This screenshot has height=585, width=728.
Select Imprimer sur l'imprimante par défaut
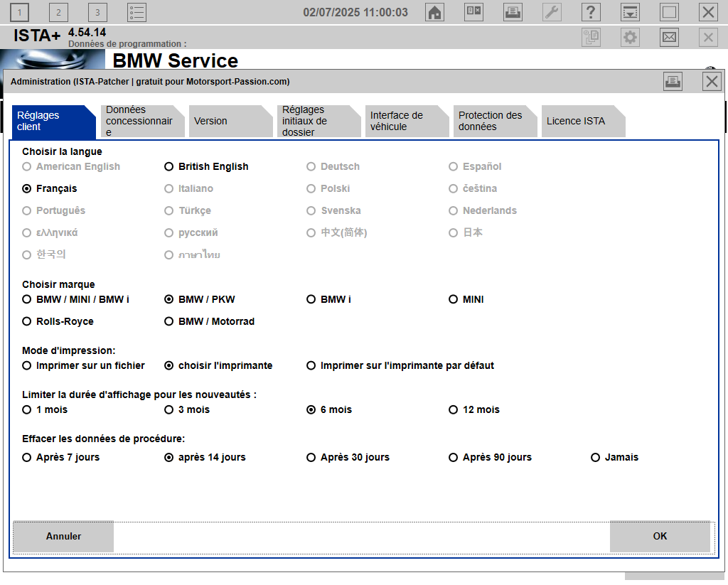(400, 366)
